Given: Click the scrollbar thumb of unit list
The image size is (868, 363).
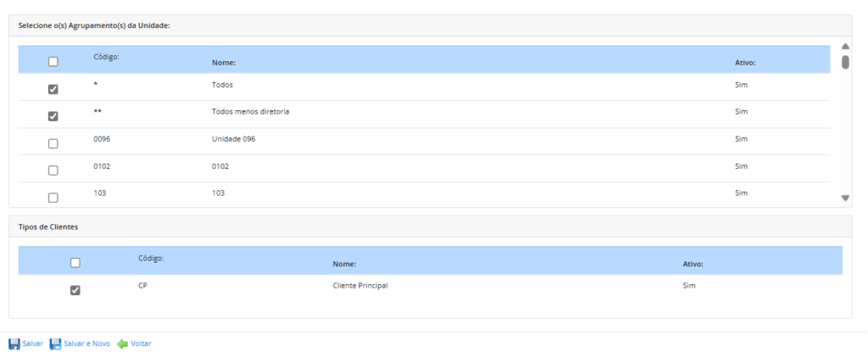Looking at the screenshot, I should (x=845, y=62).
